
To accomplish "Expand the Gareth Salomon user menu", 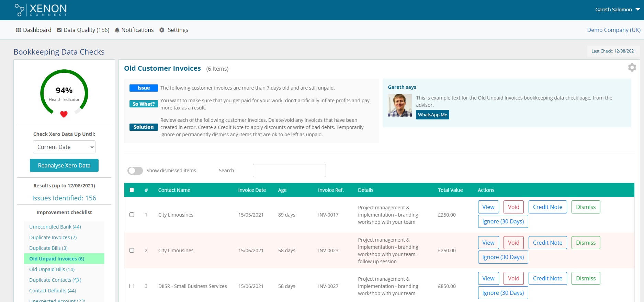I will (x=617, y=10).
